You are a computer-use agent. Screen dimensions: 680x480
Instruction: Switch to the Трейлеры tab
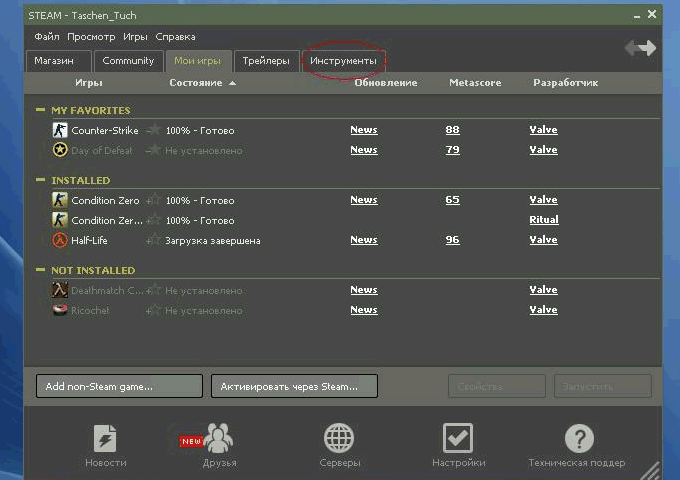tap(266, 61)
